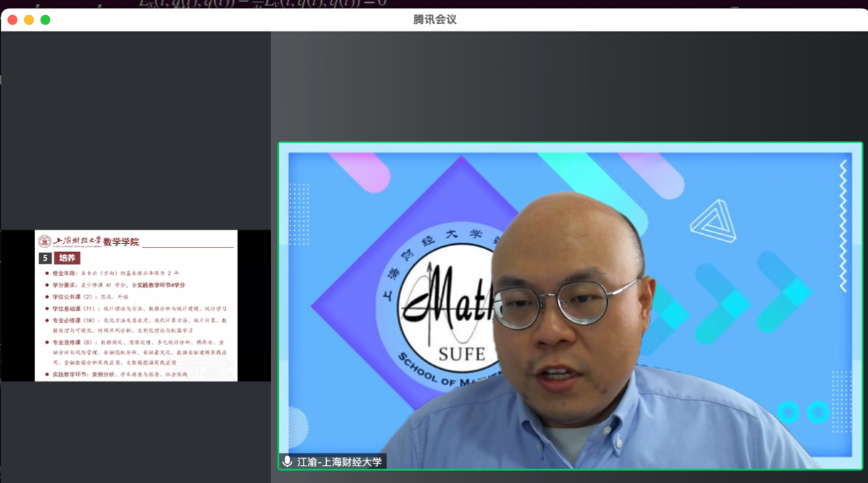The width and height of the screenshot is (868, 483).
Task: Click the university seal logo on slide
Action: click(x=45, y=241)
